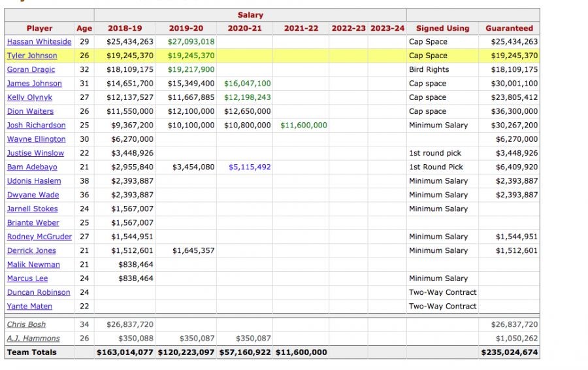Open Kelly Olynyk's profile link
588x370 pixels.
pyautogui.click(x=29, y=97)
